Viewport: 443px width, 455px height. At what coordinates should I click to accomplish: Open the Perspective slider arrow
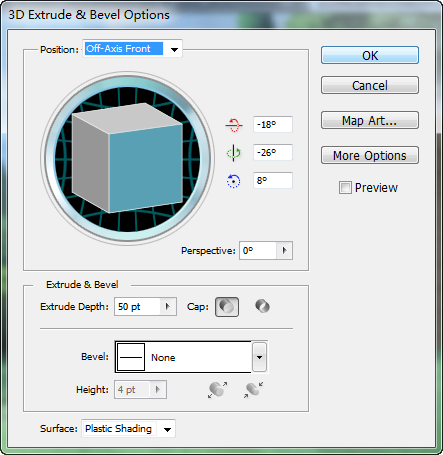[x=284, y=250]
